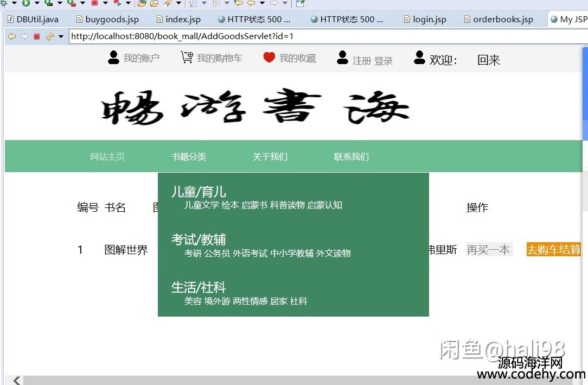Click the 考研 subcategory link
This screenshot has width=588, height=385.
193,253
